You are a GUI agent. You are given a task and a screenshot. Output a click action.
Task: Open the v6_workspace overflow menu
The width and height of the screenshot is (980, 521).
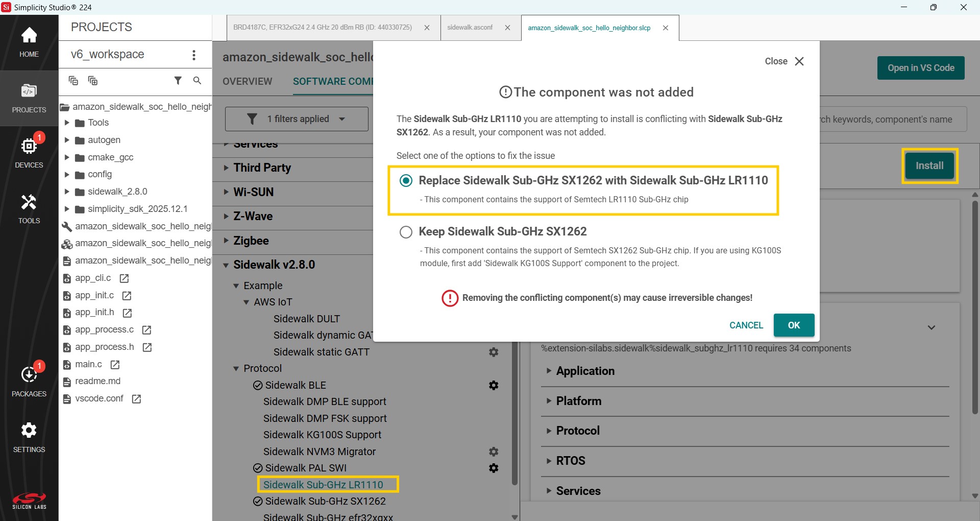click(x=194, y=55)
